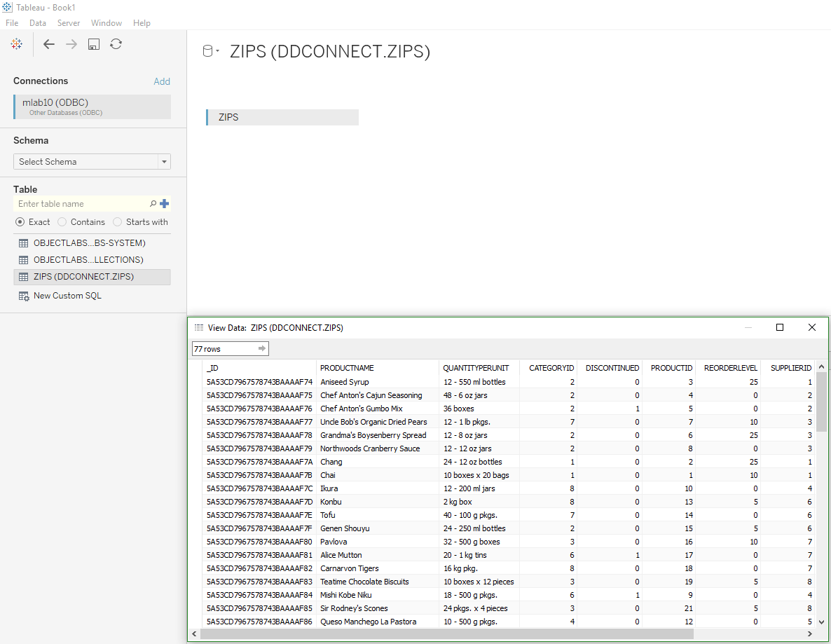Click the blue plus add-table icon

(x=164, y=203)
